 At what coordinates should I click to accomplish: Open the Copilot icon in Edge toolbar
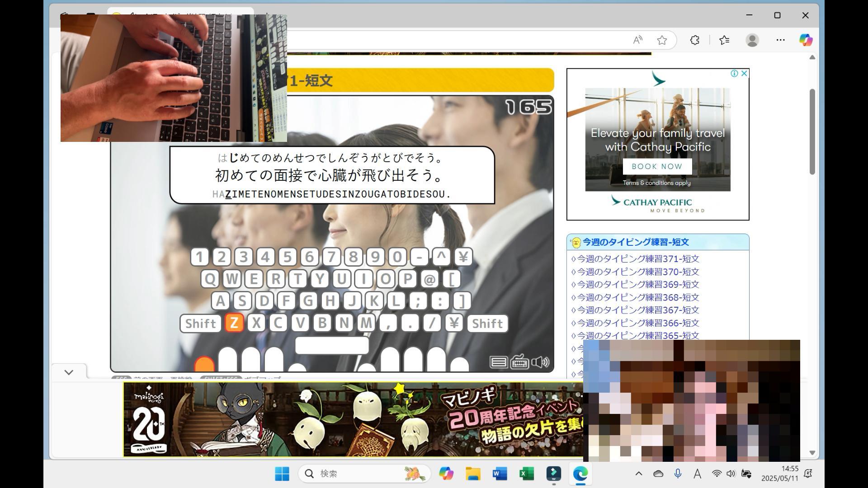coord(805,40)
